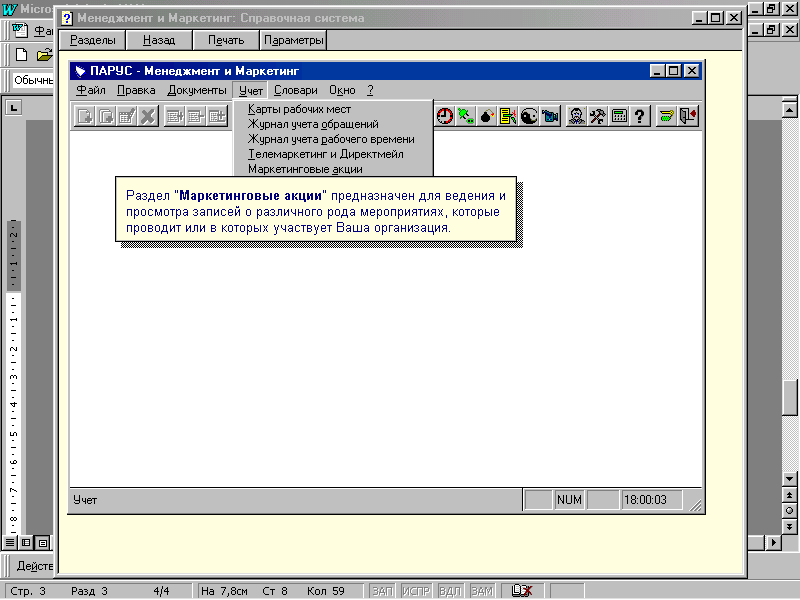Click the spelling book icon in Word status bar
800x600 pixels.
(x=522, y=591)
